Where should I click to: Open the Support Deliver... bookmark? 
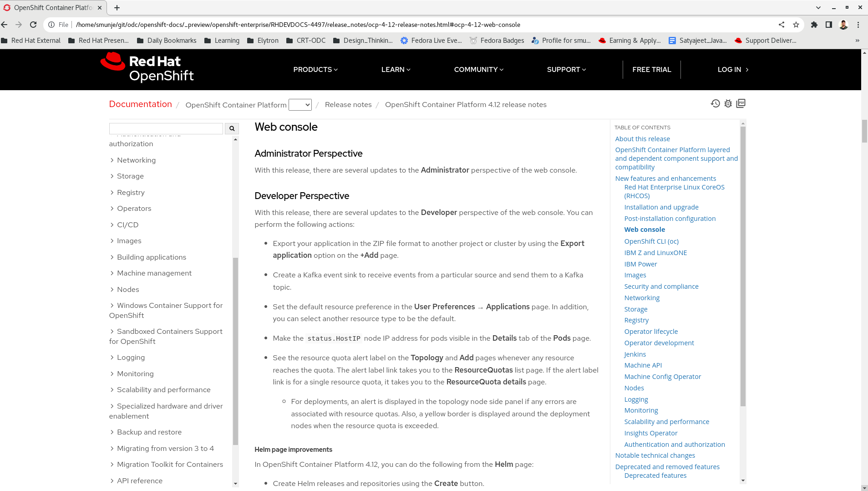tap(766, 41)
